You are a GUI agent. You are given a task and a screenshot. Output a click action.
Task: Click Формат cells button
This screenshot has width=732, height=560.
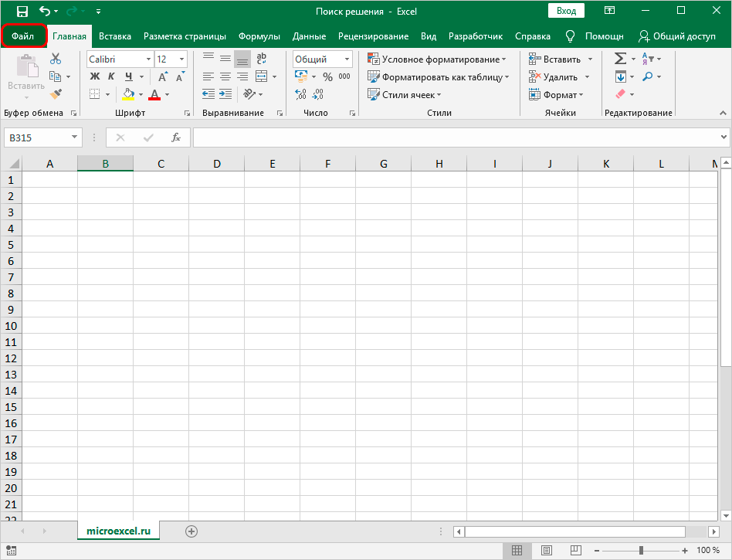[x=556, y=95]
